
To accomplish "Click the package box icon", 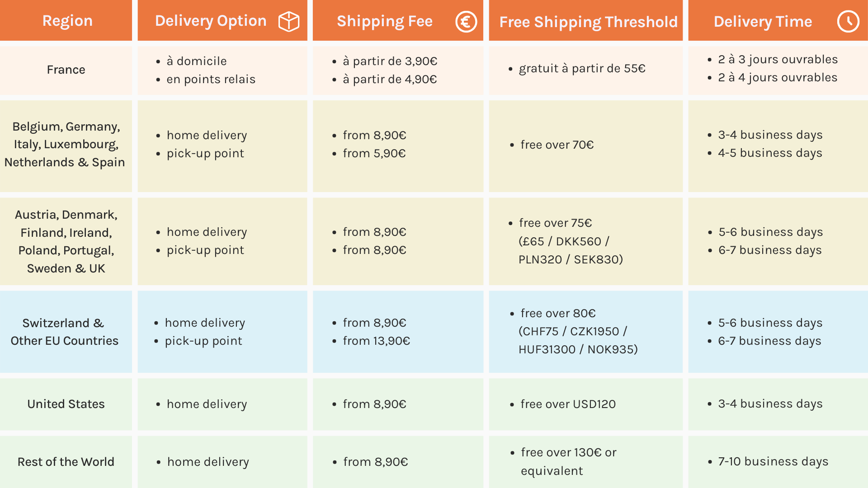I will click(288, 21).
